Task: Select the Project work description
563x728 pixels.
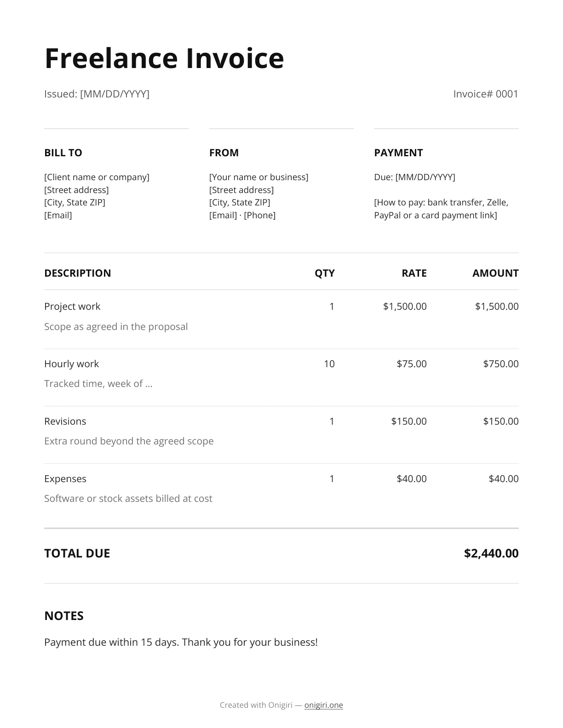Action: coord(72,306)
